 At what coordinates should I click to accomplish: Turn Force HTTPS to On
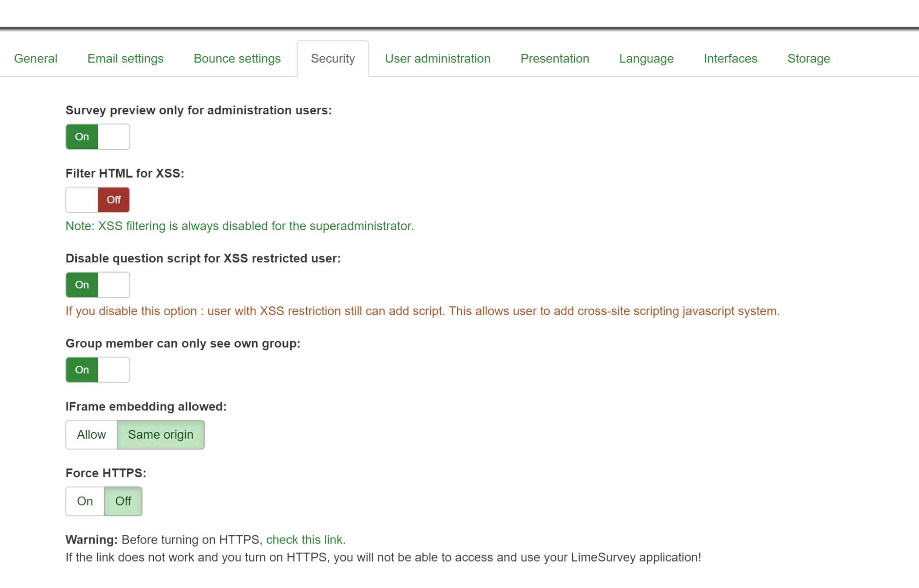[x=85, y=501]
